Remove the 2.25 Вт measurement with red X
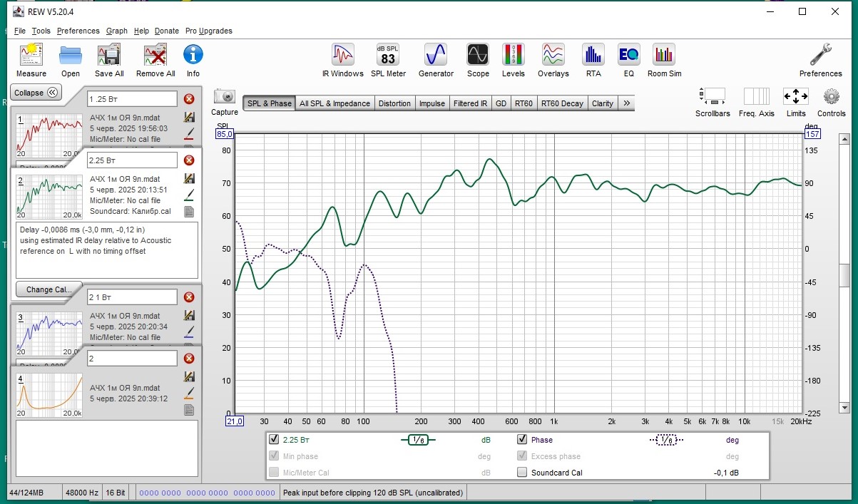This screenshot has height=504, width=858. tap(189, 160)
